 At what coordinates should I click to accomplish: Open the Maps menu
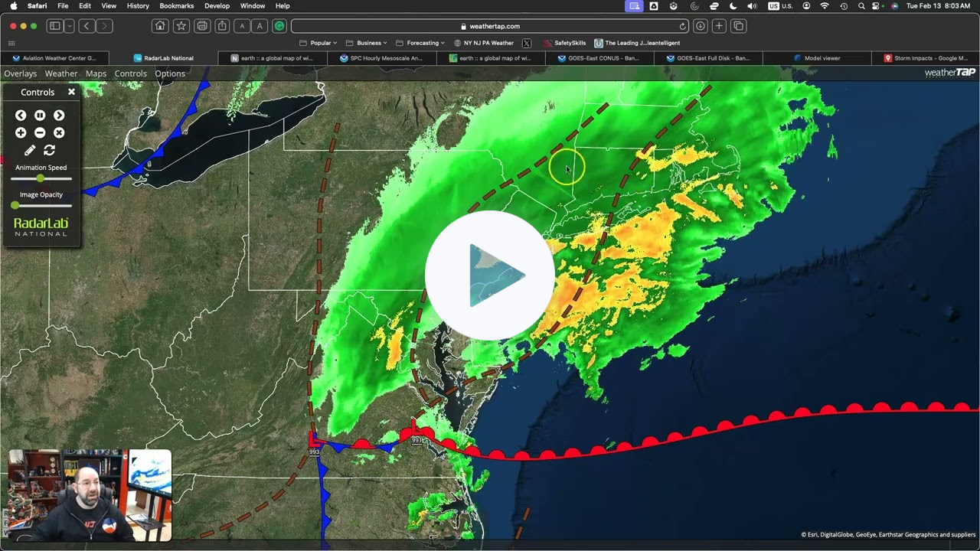pos(96,74)
